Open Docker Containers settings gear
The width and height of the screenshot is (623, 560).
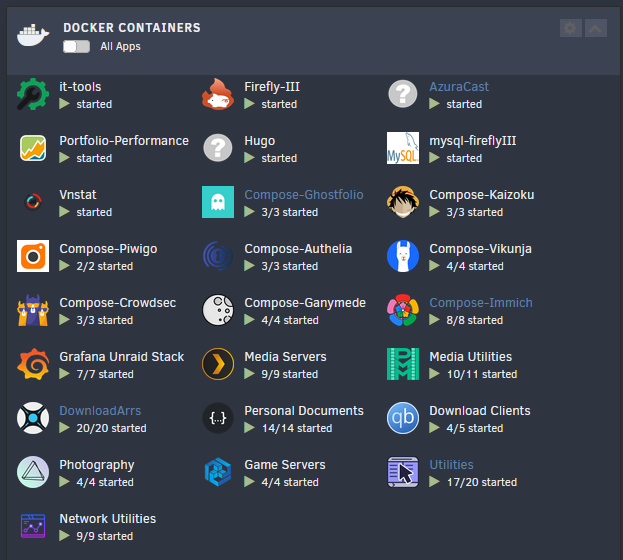(x=571, y=28)
